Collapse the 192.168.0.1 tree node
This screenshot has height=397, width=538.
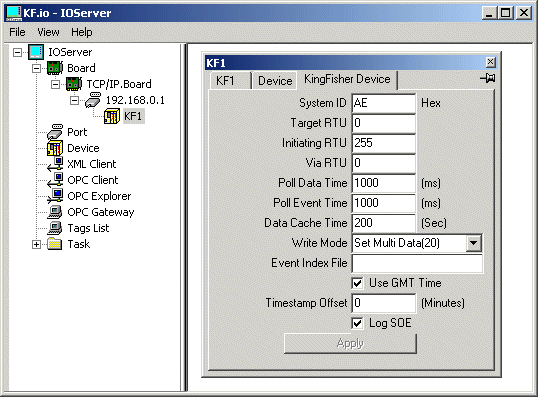74,100
